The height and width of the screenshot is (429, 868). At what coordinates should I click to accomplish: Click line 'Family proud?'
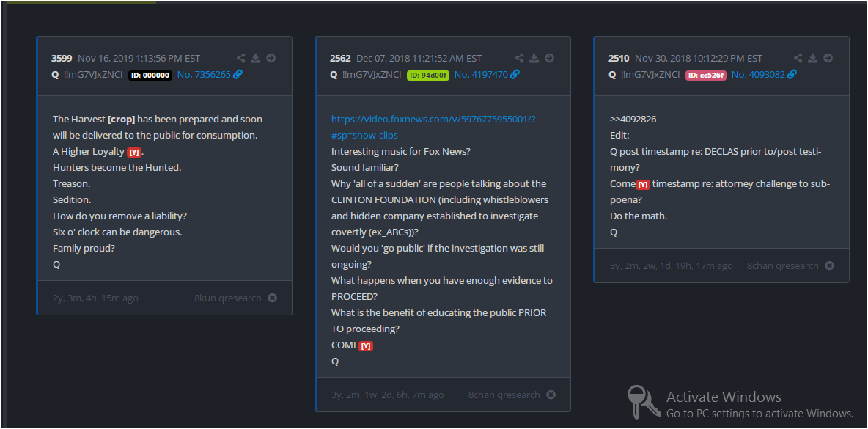84,248
